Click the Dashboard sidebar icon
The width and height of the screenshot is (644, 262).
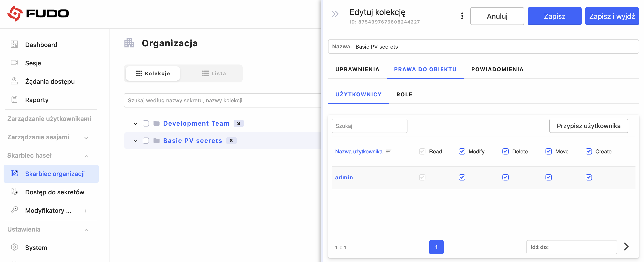pos(14,44)
